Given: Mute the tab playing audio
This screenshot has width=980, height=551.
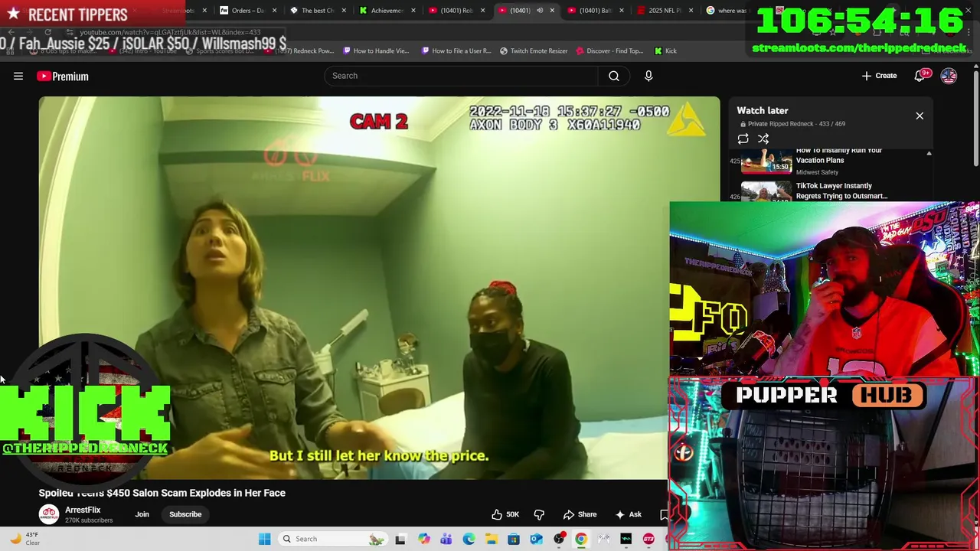Looking at the screenshot, I should pyautogui.click(x=540, y=11).
